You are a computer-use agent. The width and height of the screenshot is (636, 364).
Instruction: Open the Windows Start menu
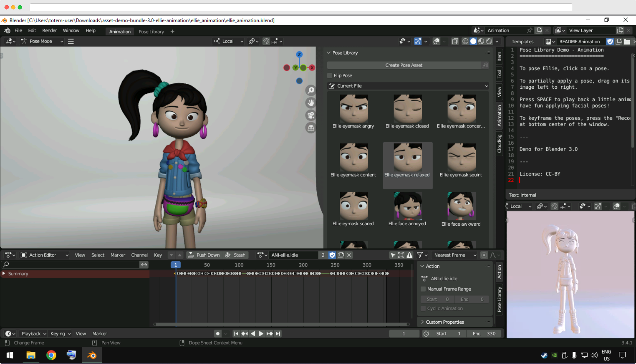pyautogui.click(x=10, y=355)
